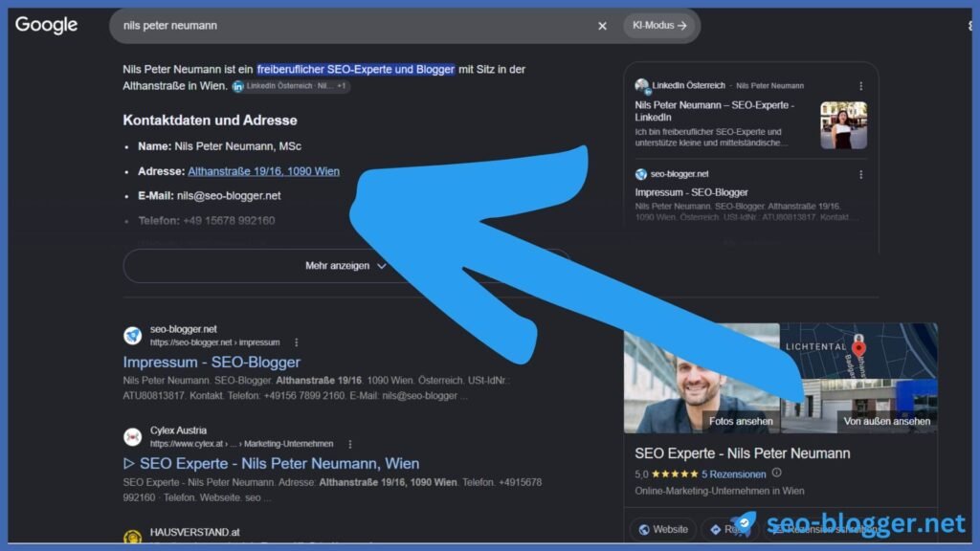980x551 pixels.
Task: Open the more options dots beside seo-blogger.net URL
Action: pyautogui.click(x=297, y=342)
